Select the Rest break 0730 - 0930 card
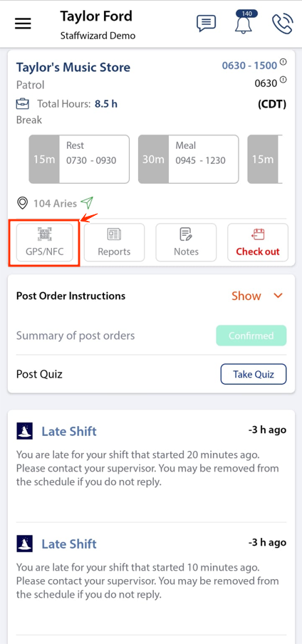 tap(79, 159)
